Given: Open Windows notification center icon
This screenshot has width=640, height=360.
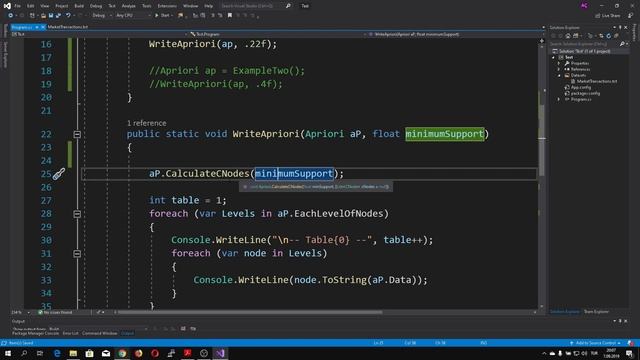Looking at the screenshot, I should click(x=629, y=353).
